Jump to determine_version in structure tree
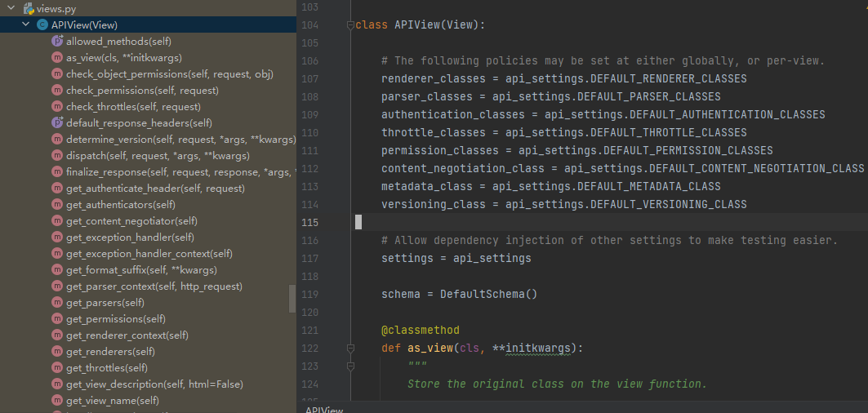The image size is (868, 413). click(181, 140)
